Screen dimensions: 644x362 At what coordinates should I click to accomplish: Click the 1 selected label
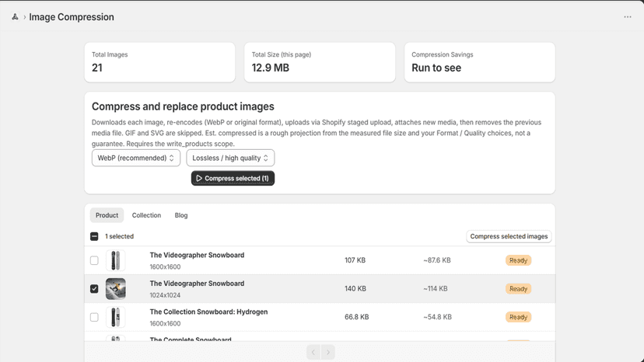click(119, 236)
